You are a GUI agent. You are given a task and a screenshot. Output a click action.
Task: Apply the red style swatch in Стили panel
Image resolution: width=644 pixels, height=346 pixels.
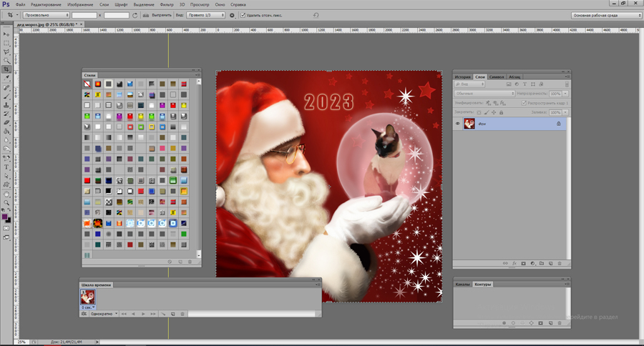pos(87,181)
